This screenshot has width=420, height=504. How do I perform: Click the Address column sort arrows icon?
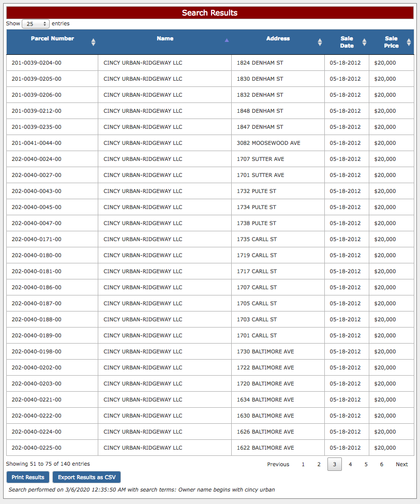320,42
